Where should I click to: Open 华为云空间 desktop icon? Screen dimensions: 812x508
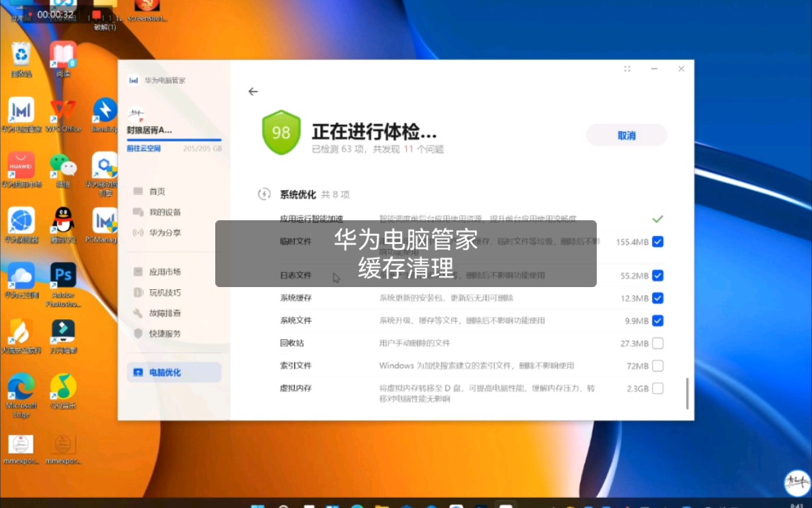[21, 280]
